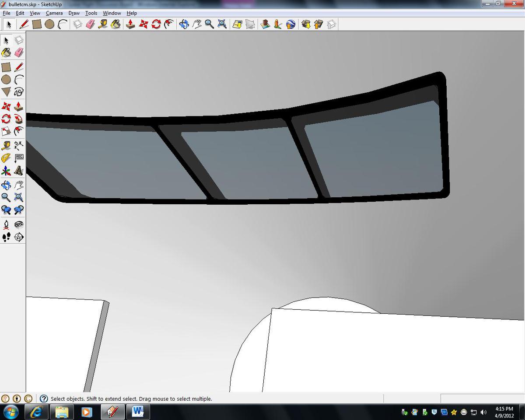The height and width of the screenshot is (420, 525).
Task: Go to the Next camera view
Action: pos(19,210)
